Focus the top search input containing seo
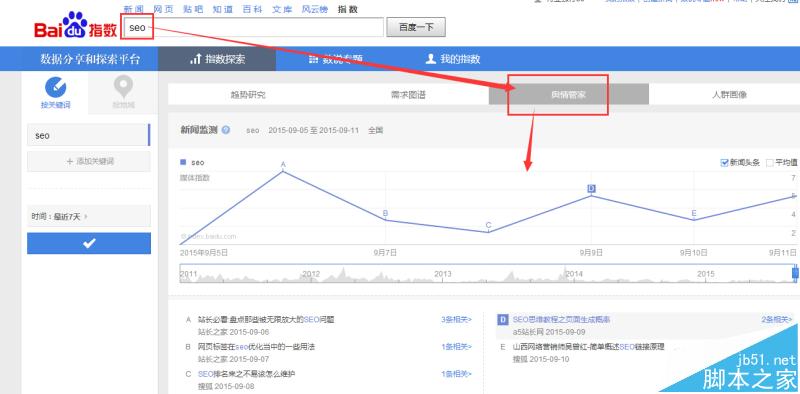This screenshot has height=394, width=800. [253, 27]
